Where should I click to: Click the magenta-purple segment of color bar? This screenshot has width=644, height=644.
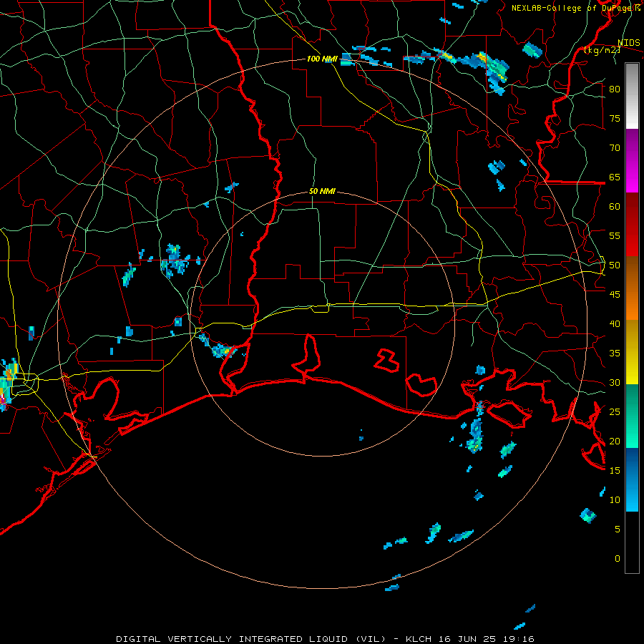632,160
